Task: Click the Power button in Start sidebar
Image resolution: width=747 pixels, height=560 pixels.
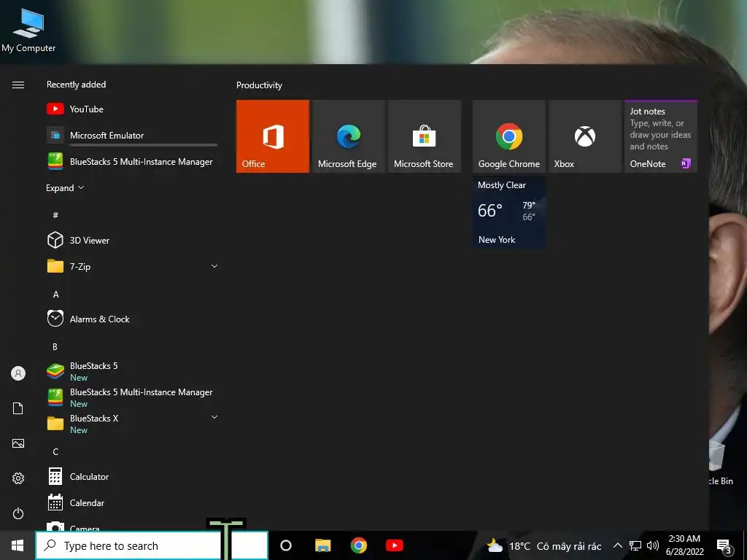Action: point(18,513)
